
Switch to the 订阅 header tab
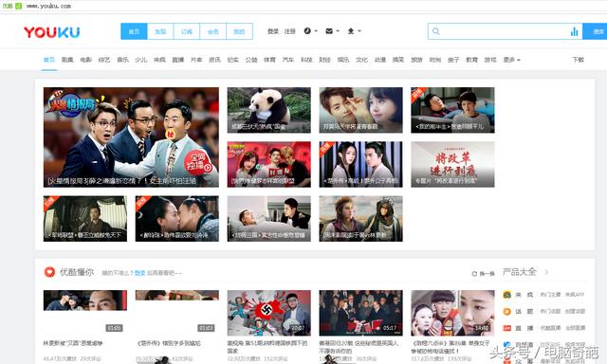click(x=187, y=31)
